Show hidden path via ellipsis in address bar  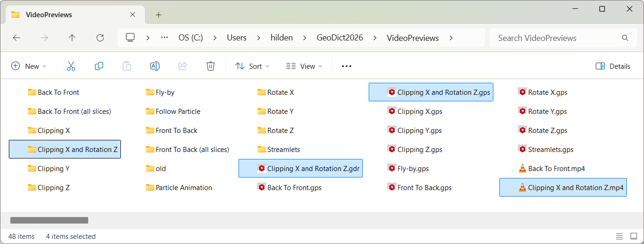point(164,38)
